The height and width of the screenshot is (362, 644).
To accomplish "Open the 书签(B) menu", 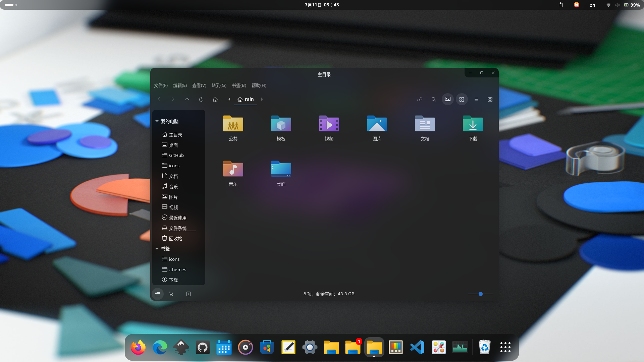I will coord(238,85).
